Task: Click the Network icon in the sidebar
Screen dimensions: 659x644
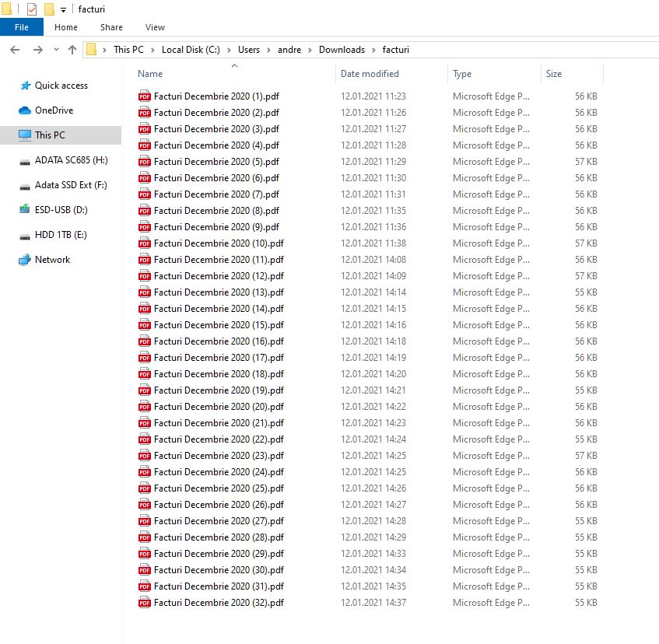Action: [x=25, y=260]
